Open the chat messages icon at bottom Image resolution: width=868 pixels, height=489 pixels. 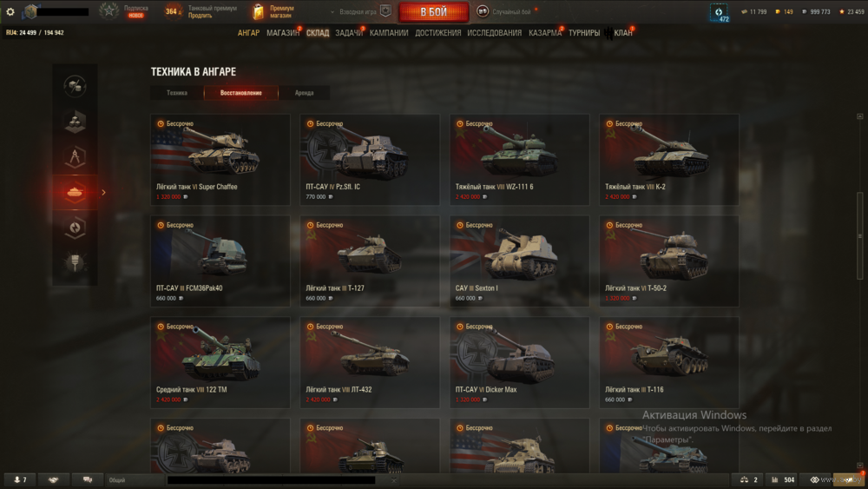[88, 479]
